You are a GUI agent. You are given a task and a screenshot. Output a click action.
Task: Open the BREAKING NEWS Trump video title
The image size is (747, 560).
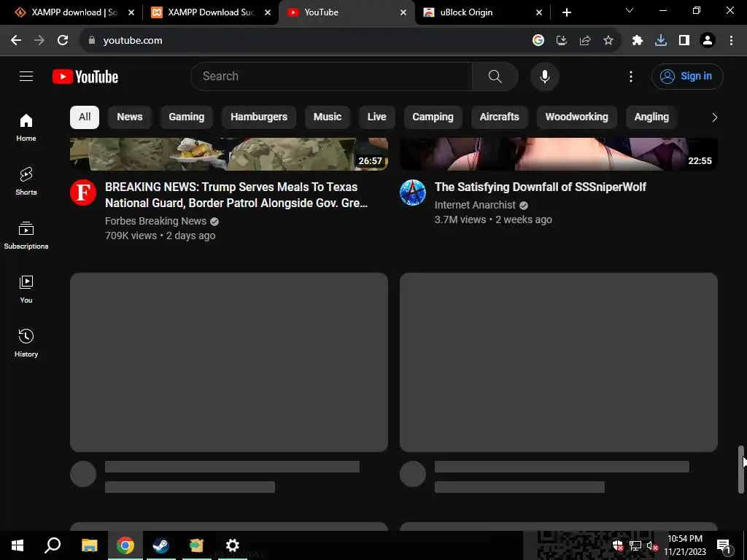tap(236, 195)
